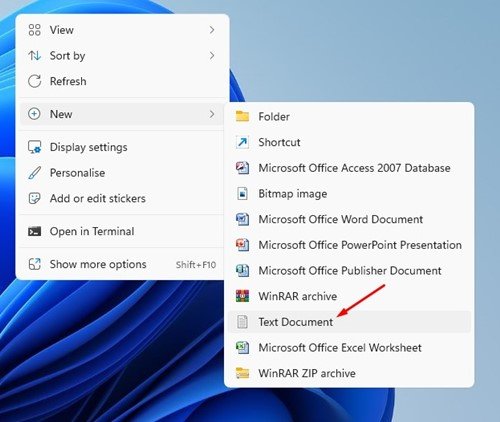Choose WinRAR archive

coord(349,296)
